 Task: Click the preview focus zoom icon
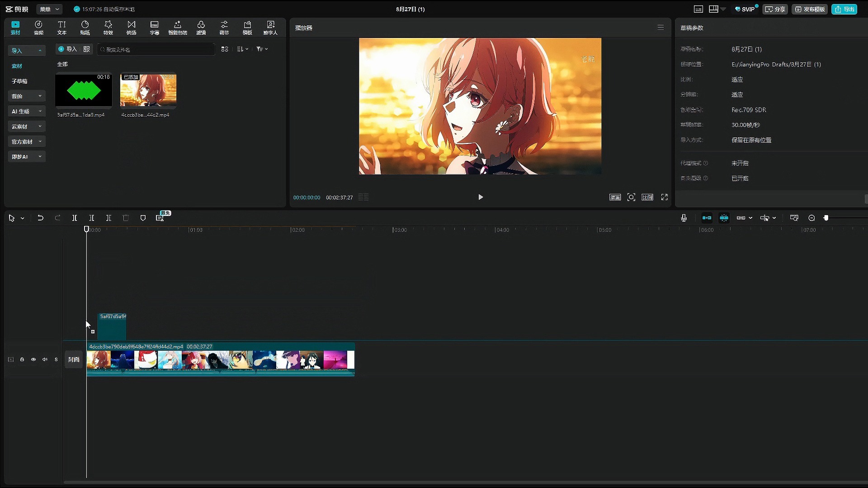[631, 197]
